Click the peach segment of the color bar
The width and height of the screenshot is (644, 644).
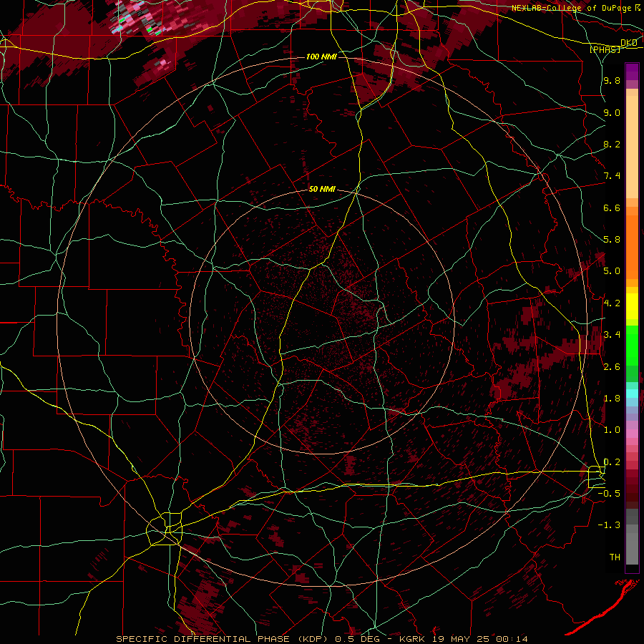[x=632, y=144]
